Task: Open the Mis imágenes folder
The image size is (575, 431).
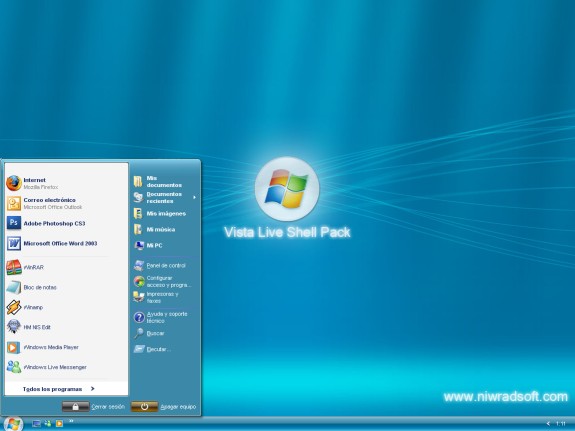Action: pos(165,213)
